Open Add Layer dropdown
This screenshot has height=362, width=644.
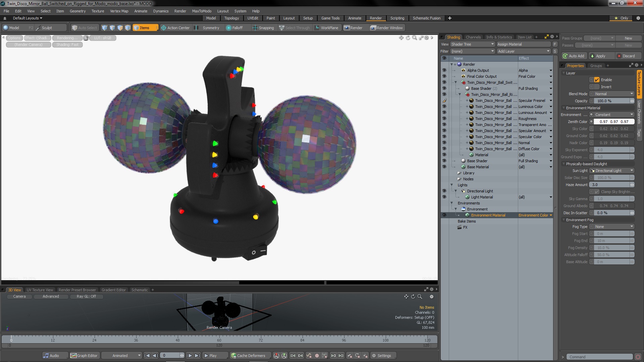click(524, 51)
